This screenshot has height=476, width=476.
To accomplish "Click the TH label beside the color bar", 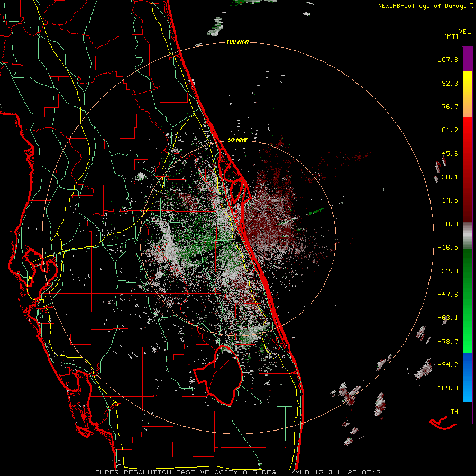I will click(x=454, y=411).
